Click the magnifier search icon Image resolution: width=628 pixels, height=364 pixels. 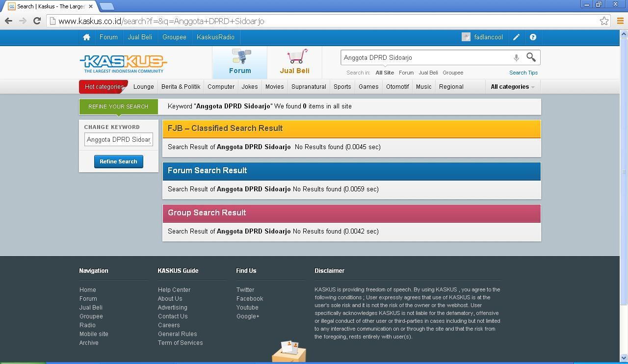point(531,57)
